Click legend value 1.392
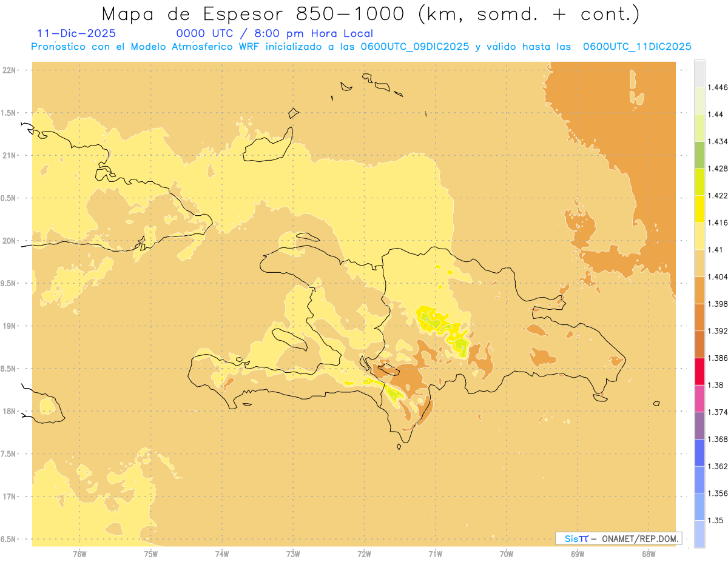The image size is (728, 562). 718,331
